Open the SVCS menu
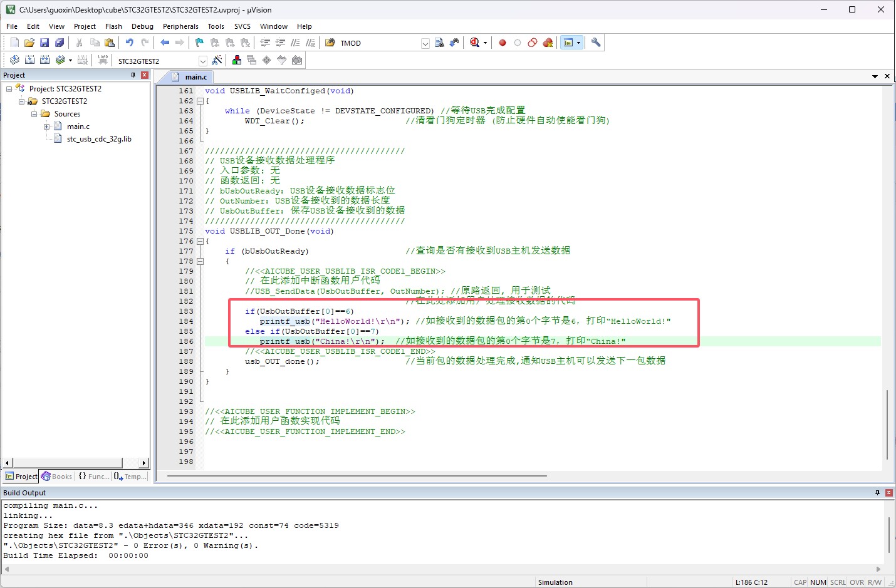The width and height of the screenshot is (896, 588). pyautogui.click(x=242, y=26)
